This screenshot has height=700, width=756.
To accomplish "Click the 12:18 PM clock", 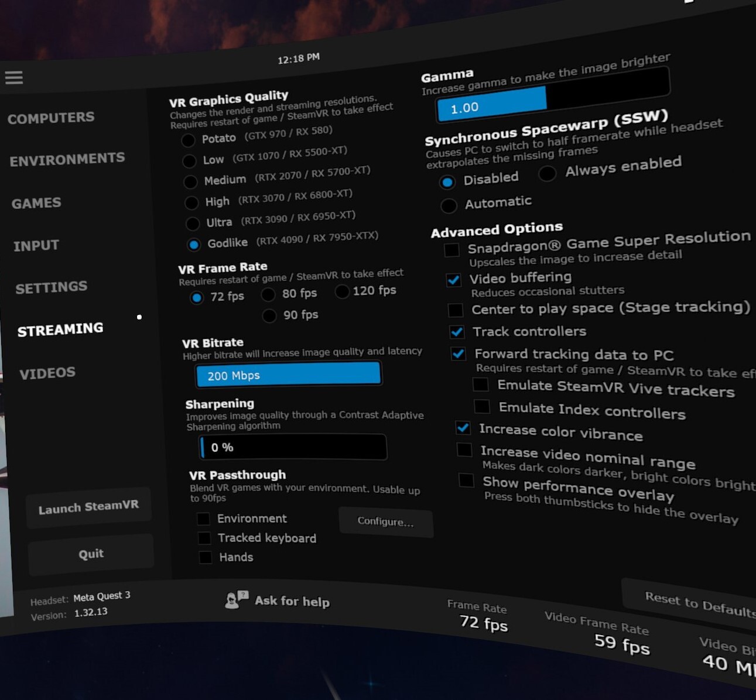I will [299, 59].
